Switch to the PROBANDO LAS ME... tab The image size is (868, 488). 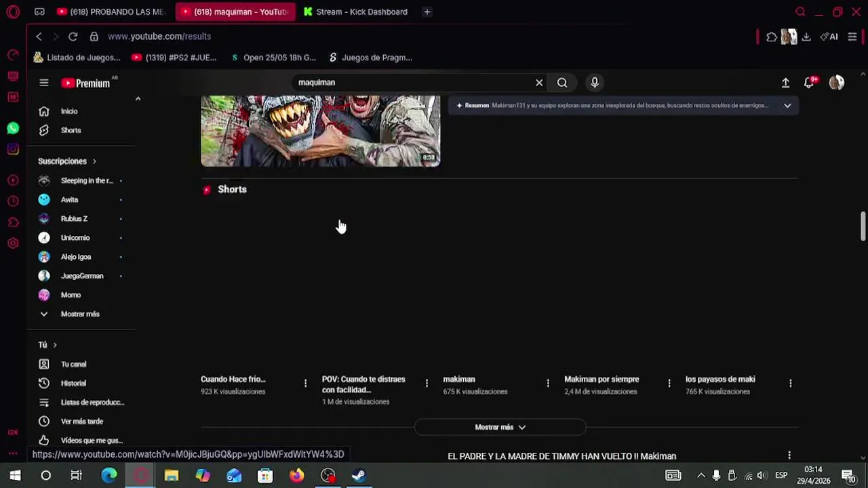coord(111,12)
